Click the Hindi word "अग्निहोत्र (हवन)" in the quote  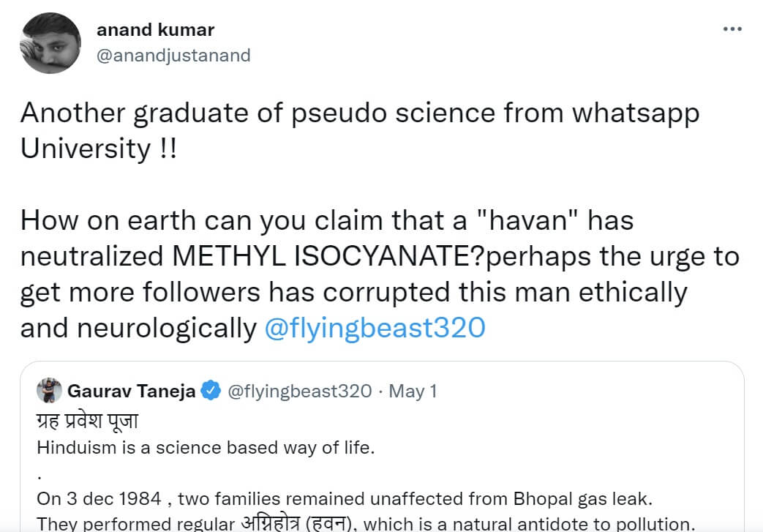click(x=295, y=523)
